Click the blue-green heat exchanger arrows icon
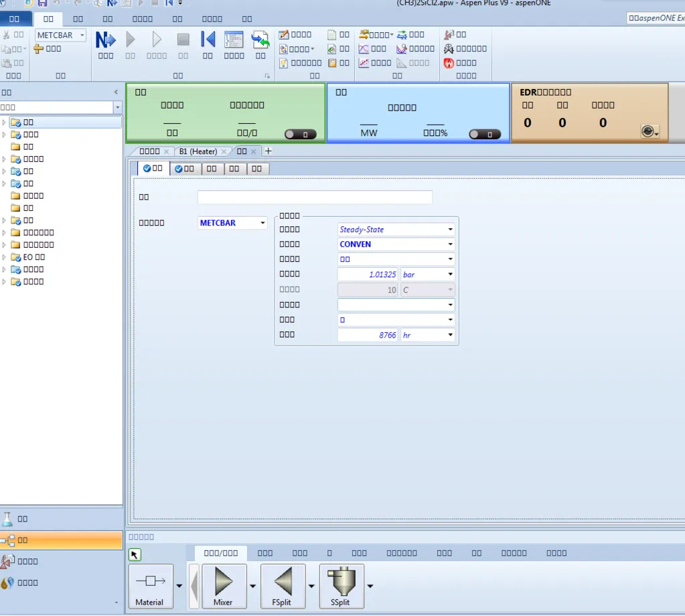Viewport: 685px width, 616px height. click(402, 35)
